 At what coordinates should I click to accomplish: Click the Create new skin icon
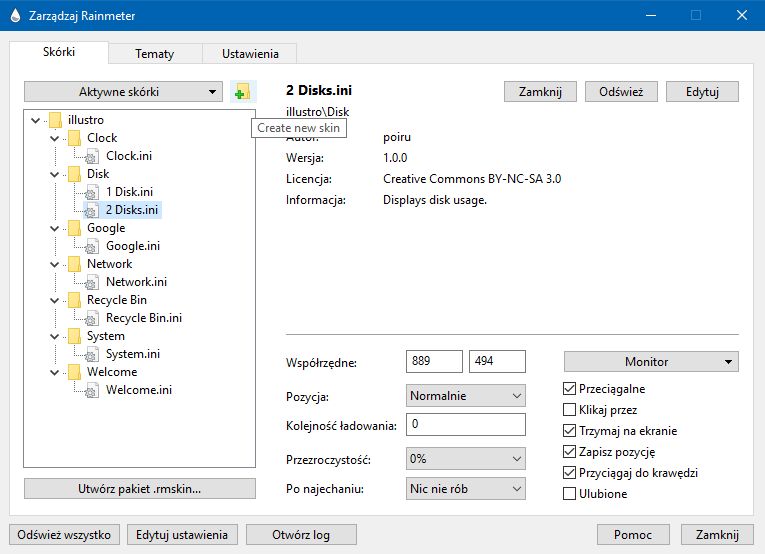coord(242,92)
